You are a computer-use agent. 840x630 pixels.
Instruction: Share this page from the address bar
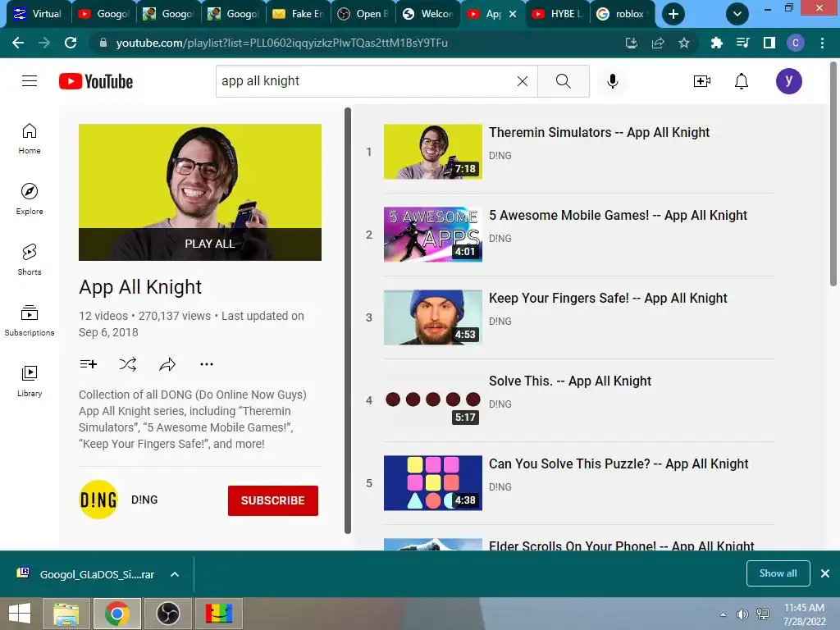click(x=658, y=43)
